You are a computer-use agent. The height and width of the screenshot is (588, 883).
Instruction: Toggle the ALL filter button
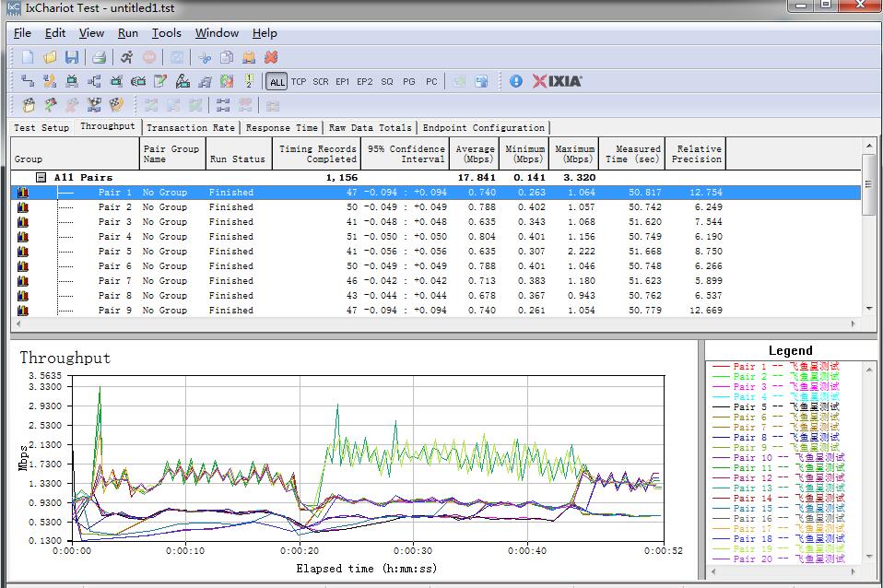[277, 81]
